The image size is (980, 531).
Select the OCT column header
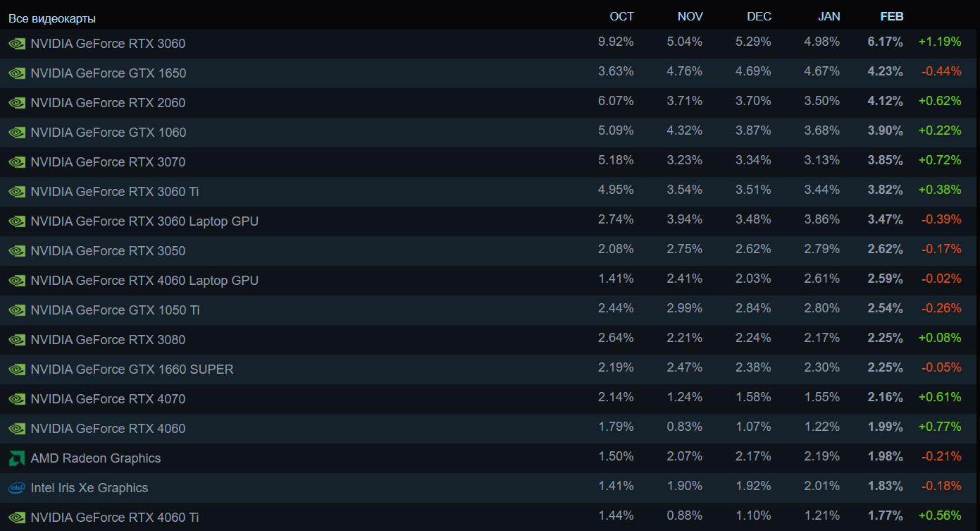click(621, 16)
